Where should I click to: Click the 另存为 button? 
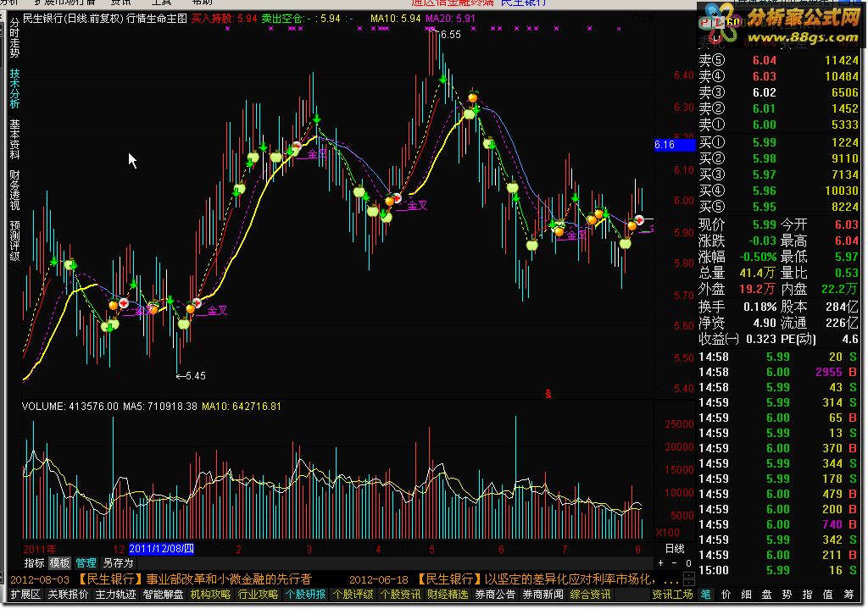pos(118,563)
